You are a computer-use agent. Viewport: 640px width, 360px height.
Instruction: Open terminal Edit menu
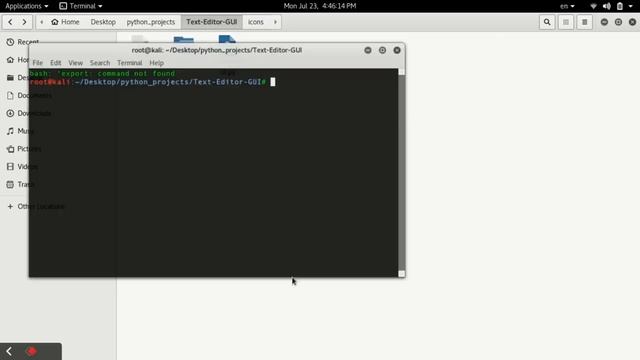coord(56,63)
